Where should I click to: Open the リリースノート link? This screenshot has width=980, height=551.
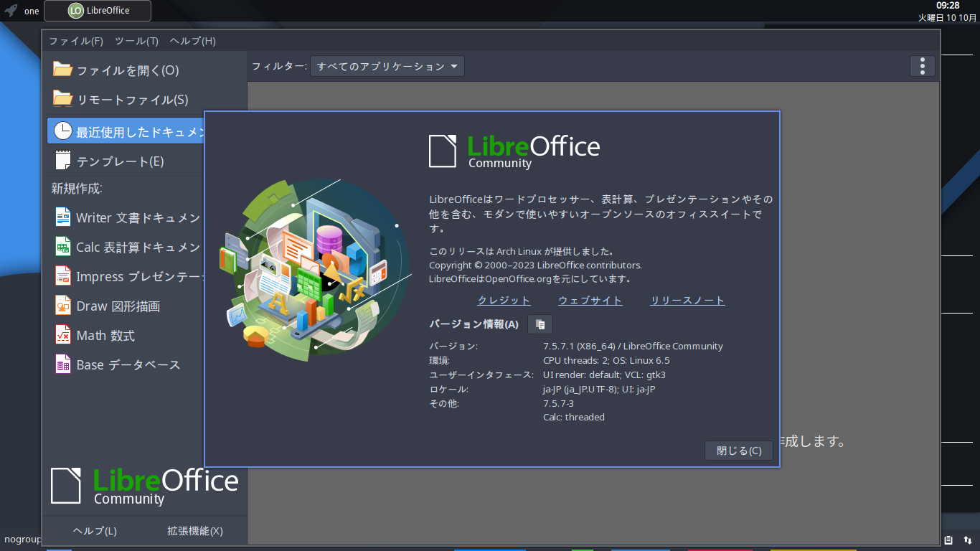pyautogui.click(x=687, y=301)
